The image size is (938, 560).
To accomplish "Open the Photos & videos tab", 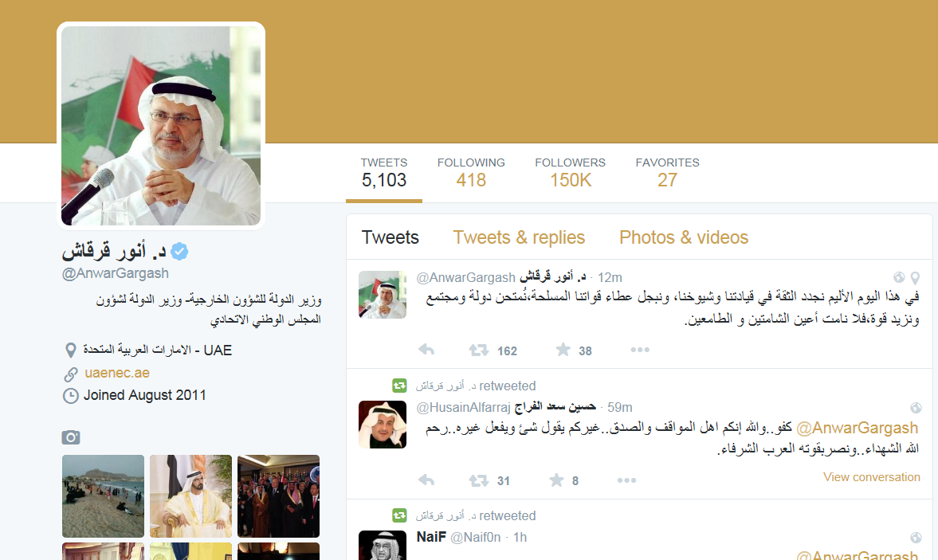I will click(x=684, y=237).
